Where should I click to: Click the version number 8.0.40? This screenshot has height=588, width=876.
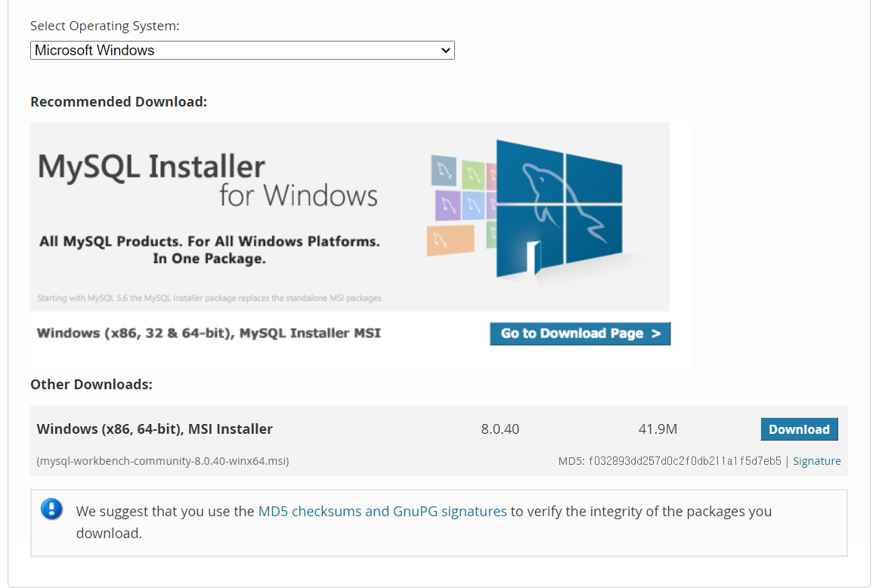(x=500, y=429)
